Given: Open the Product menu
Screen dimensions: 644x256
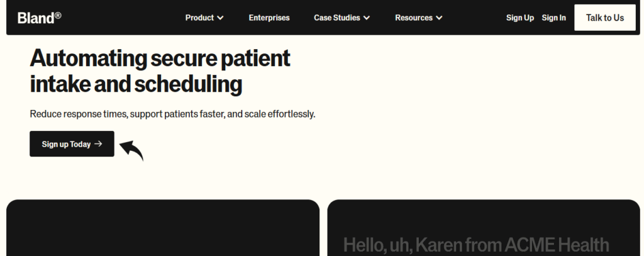Looking at the screenshot, I should click(199, 18).
